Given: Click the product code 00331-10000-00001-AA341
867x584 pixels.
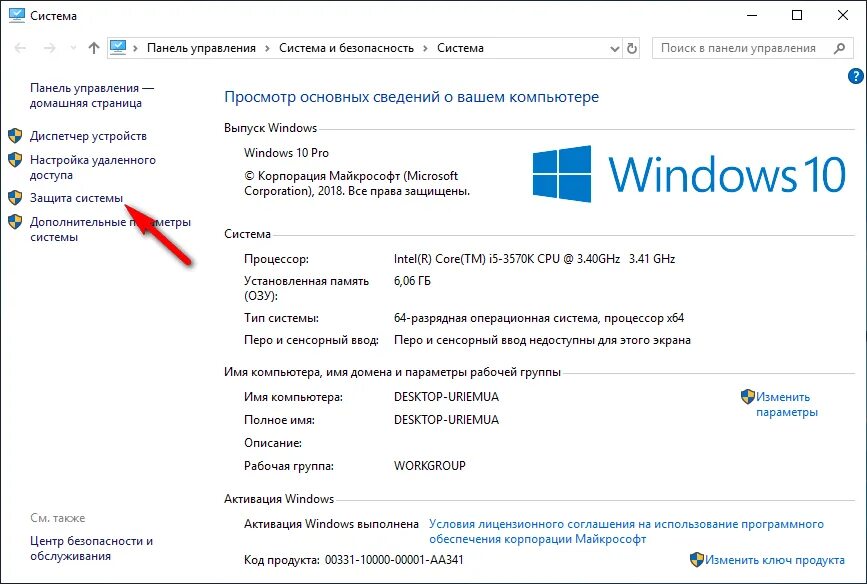Looking at the screenshot, I should coord(394,560).
